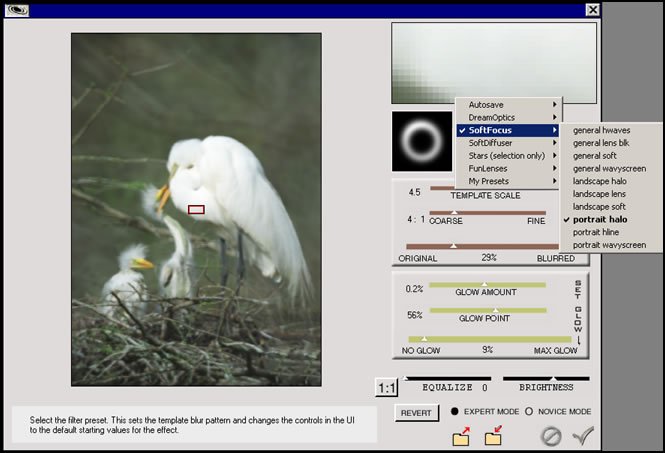
Task: Select the Novice Mode radio button
Action: point(529,411)
